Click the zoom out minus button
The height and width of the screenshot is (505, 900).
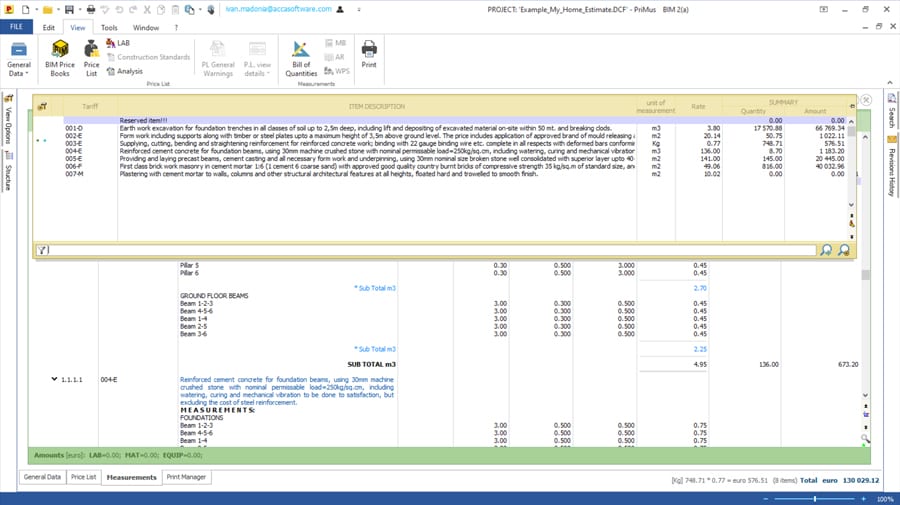[x=765, y=499]
